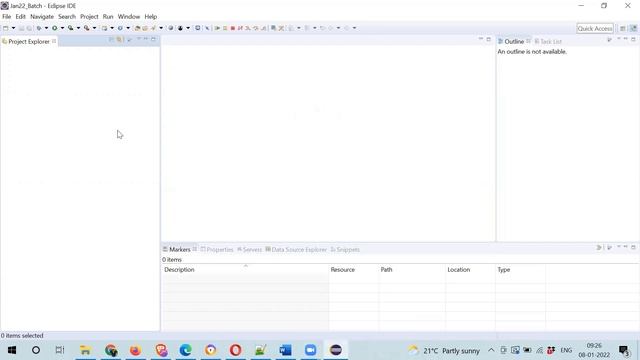Open the Window menu
Image resolution: width=640 pixels, height=360 pixels.
click(129, 17)
